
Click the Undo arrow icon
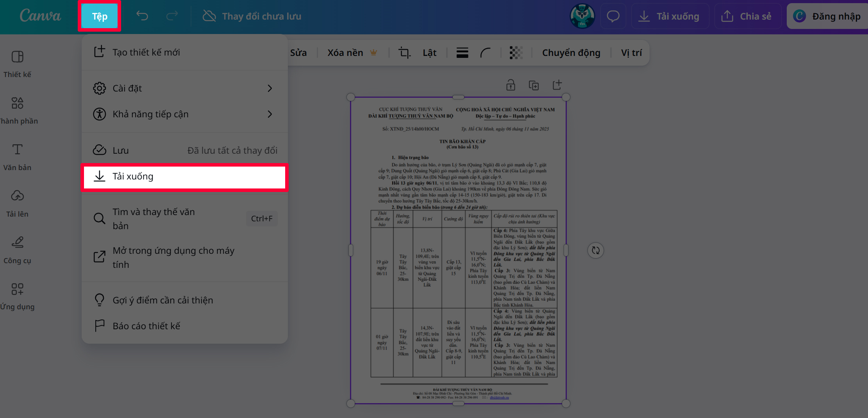(x=142, y=16)
